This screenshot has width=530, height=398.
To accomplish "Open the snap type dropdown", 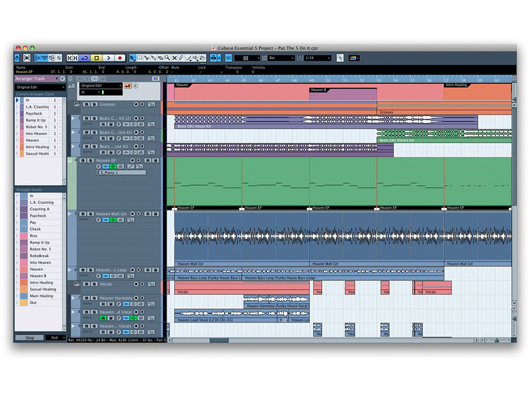I will 247,58.
